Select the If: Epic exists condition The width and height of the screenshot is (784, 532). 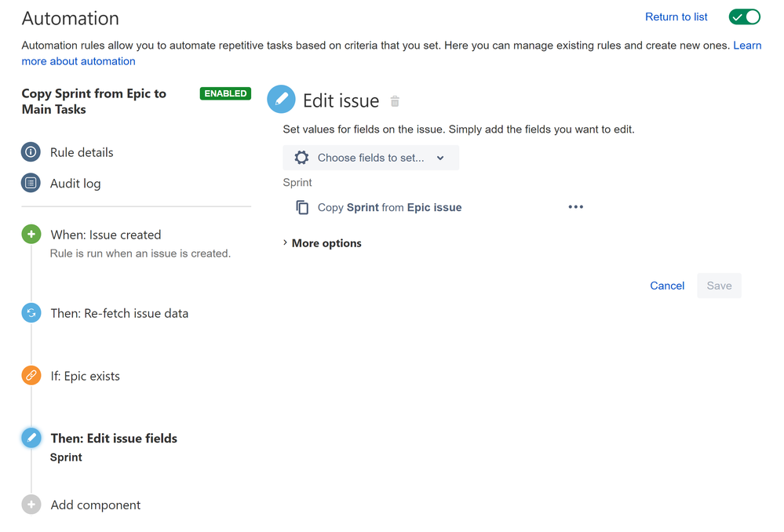[x=85, y=376]
